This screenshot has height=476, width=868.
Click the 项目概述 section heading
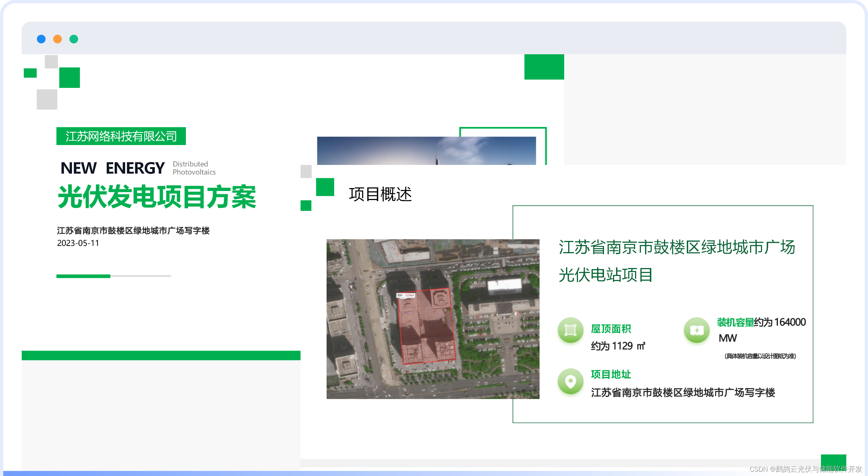pyautogui.click(x=380, y=194)
